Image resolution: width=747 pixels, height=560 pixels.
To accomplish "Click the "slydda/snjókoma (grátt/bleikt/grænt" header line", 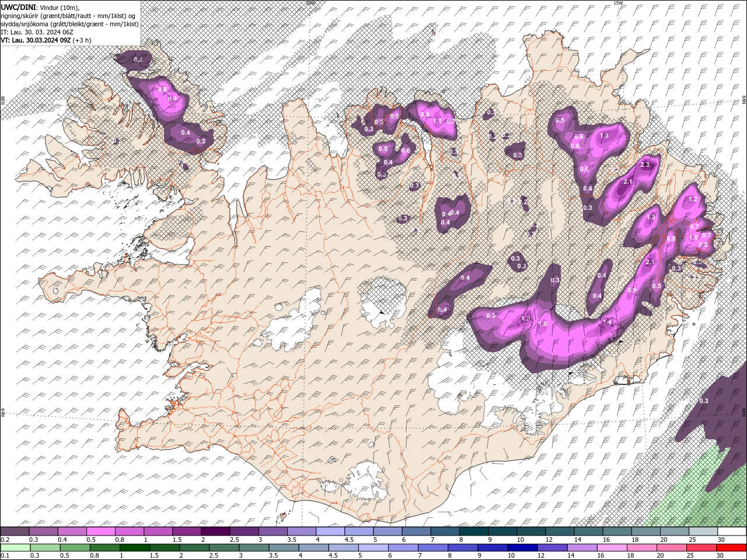I will click(69, 24).
